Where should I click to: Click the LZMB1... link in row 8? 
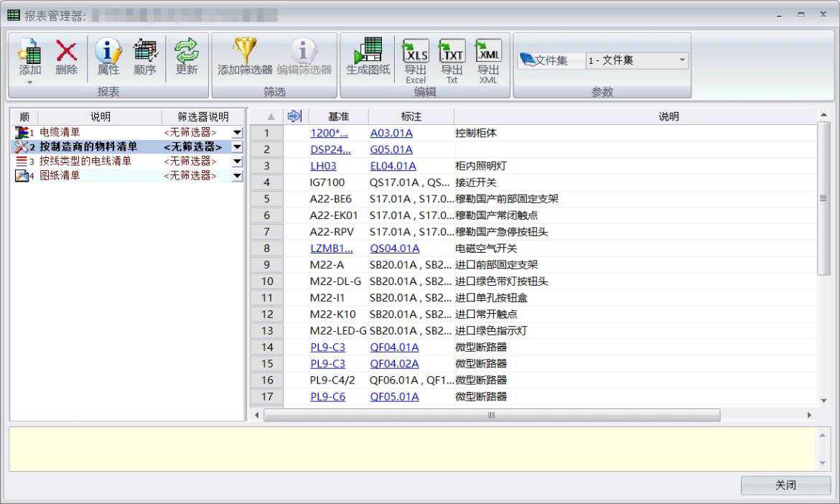(332, 248)
